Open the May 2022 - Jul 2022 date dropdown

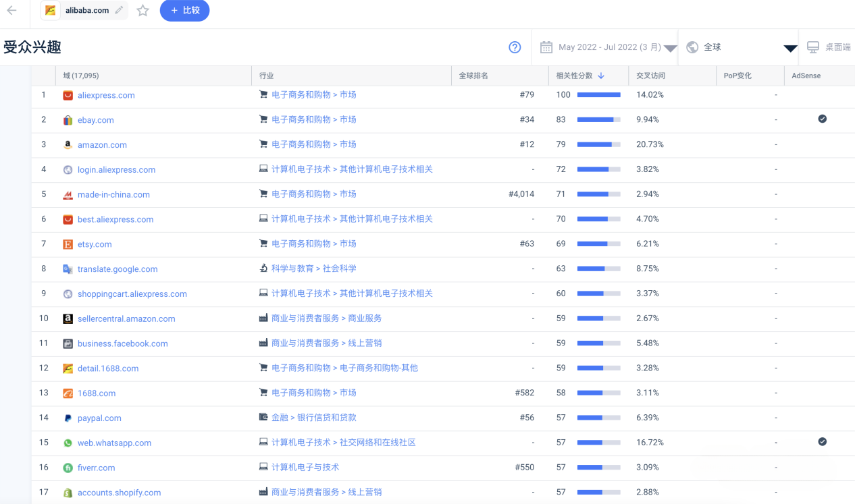click(x=609, y=47)
